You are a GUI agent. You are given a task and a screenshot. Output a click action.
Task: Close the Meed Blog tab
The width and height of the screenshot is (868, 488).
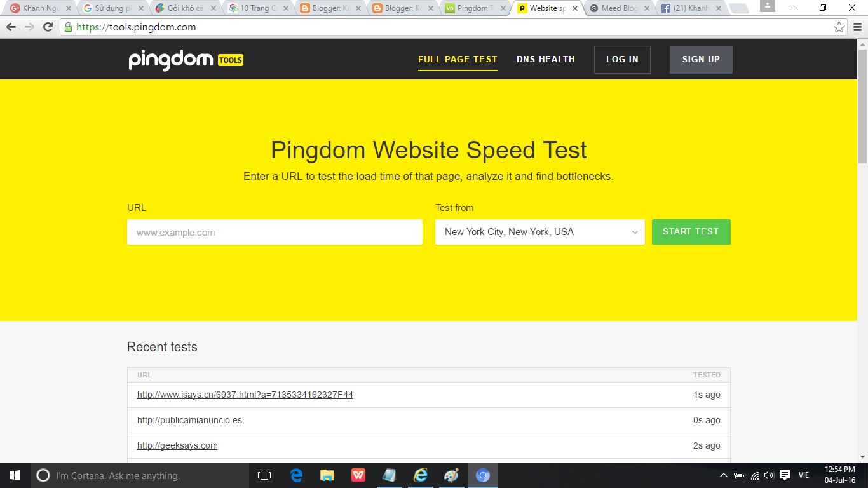point(646,8)
